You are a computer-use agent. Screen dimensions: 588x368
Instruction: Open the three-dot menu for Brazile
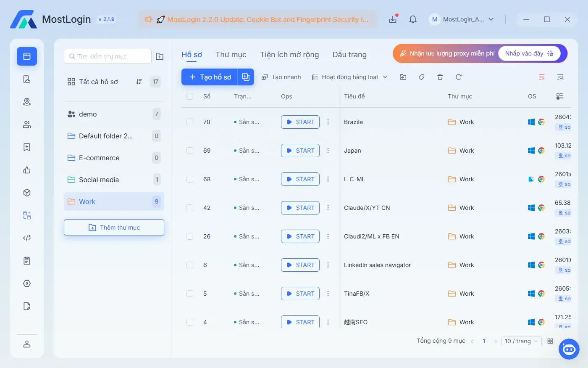pyautogui.click(x=328, y=122)
